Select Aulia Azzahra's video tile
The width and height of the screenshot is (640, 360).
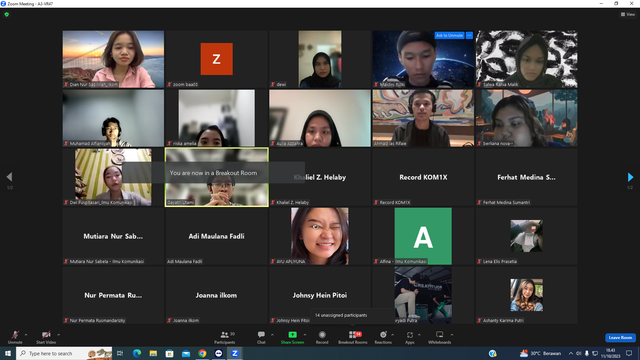(320, 118)
